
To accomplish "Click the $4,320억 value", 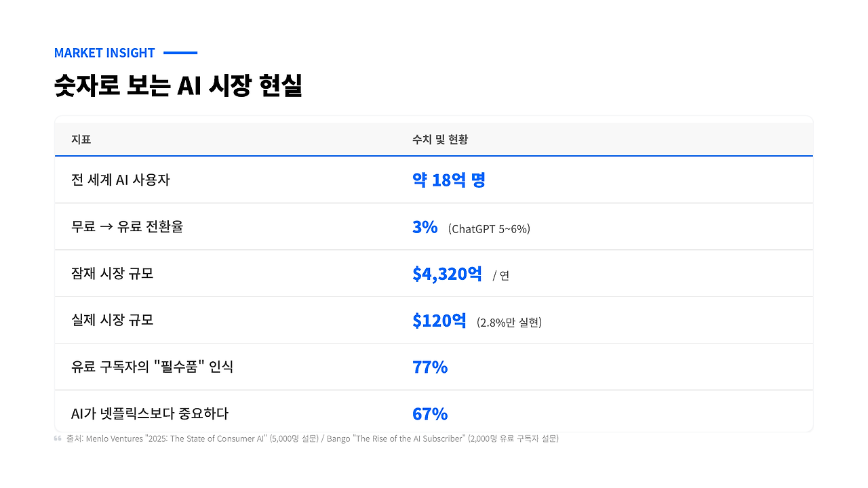I will 447,274.
